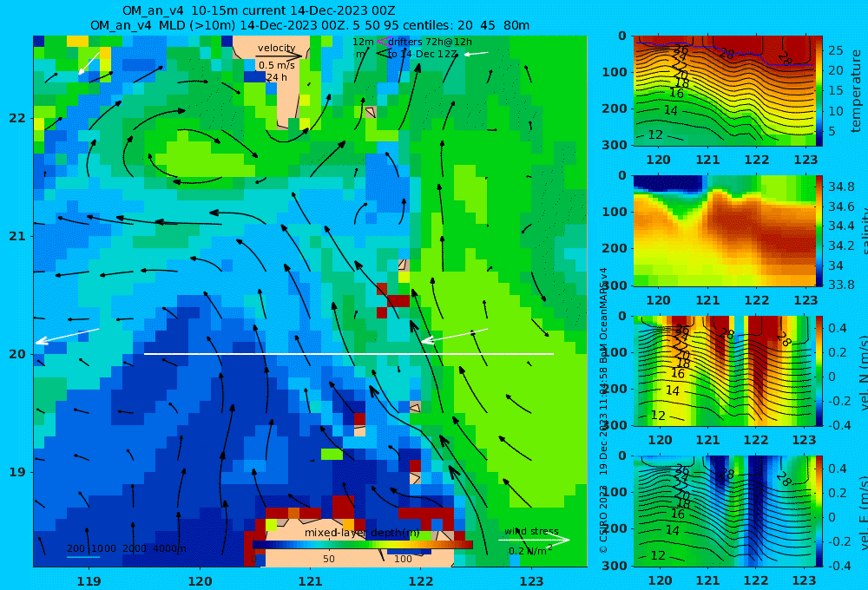Viewport: 868px width, 590px height.
Task: Click the 'drifters 72h@12h' legend text
Action: pos(431,42)
